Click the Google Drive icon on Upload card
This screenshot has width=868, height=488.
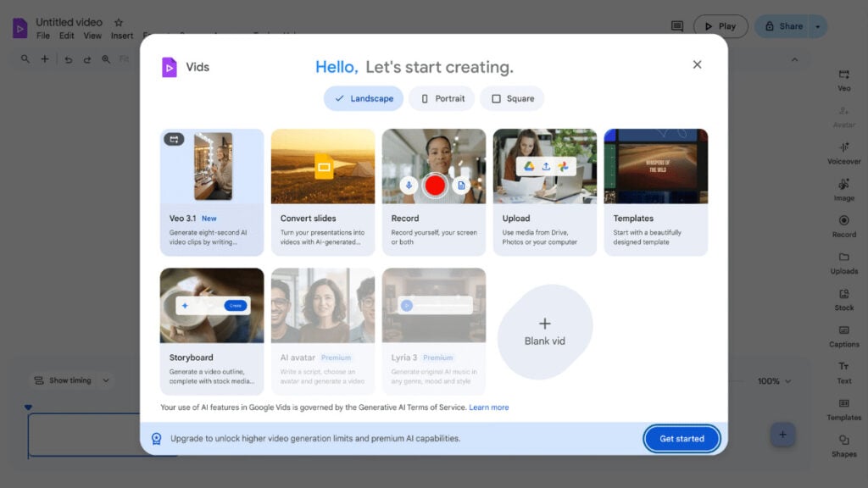coord(529,167)
